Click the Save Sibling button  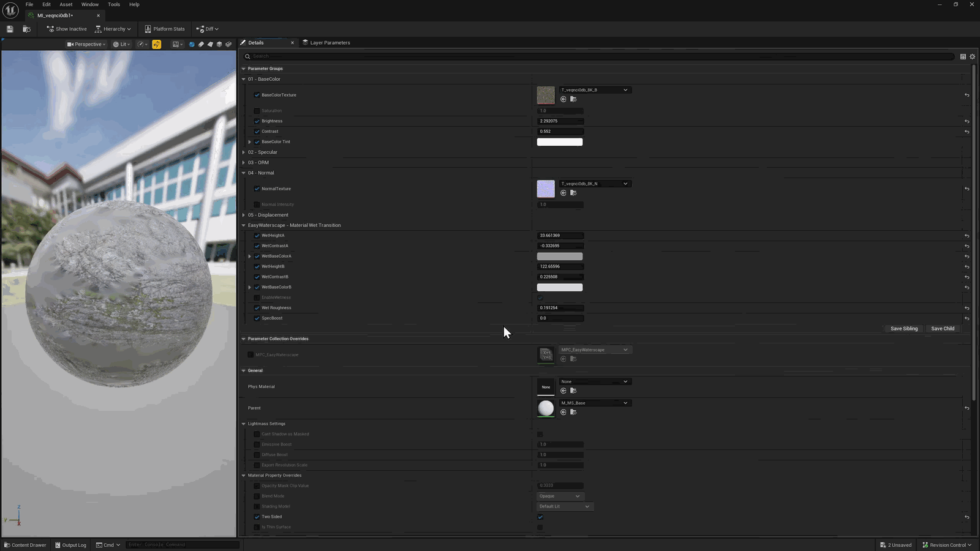tap(904, 329)
